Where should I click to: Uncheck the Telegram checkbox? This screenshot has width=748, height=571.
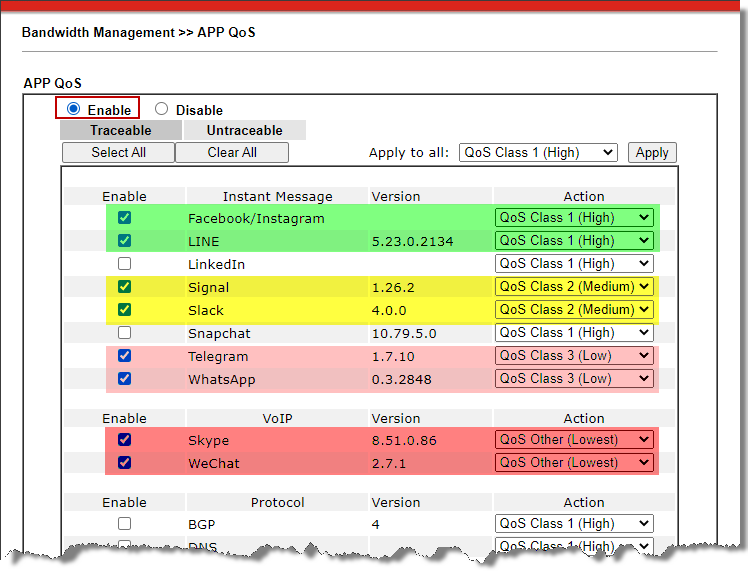(125, 355)
